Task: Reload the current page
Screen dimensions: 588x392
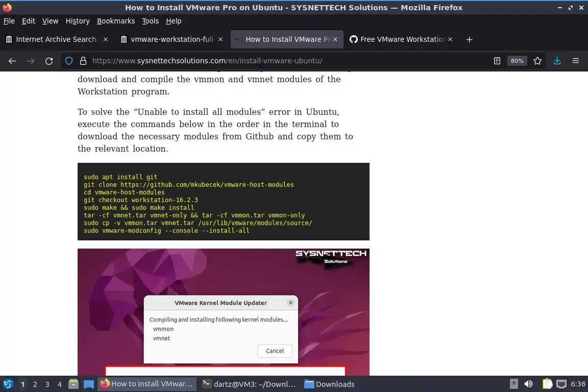Action: click(49, 61)
